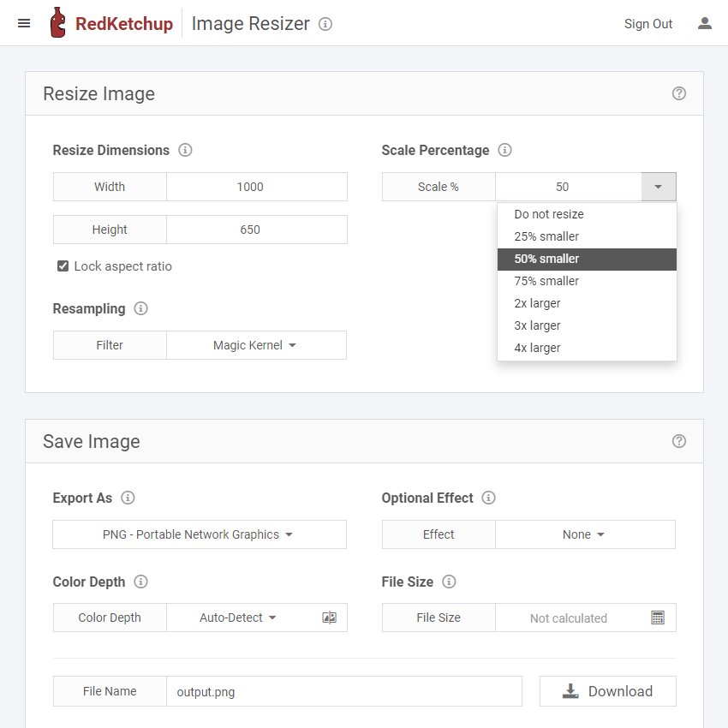Uncheck the Lock aspect ratio checkbox
The width and height of the screenshot is (728, 728).
[x=63, y=266]
